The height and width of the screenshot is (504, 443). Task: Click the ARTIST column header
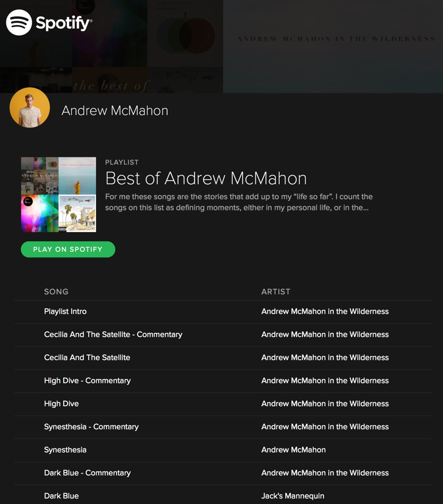[276, 291]
